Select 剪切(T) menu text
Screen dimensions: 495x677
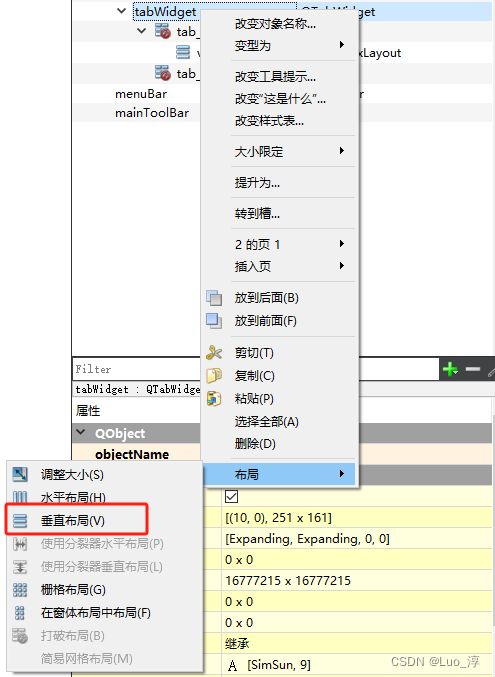[x=254, y=353]
